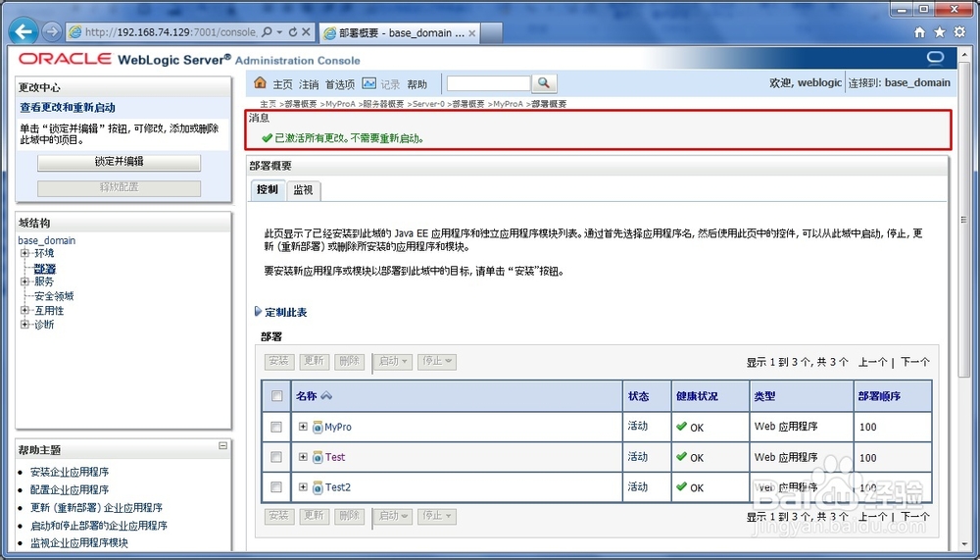
Task: Click the page vertical scrollbar thumb
Action: coord(963,219)
